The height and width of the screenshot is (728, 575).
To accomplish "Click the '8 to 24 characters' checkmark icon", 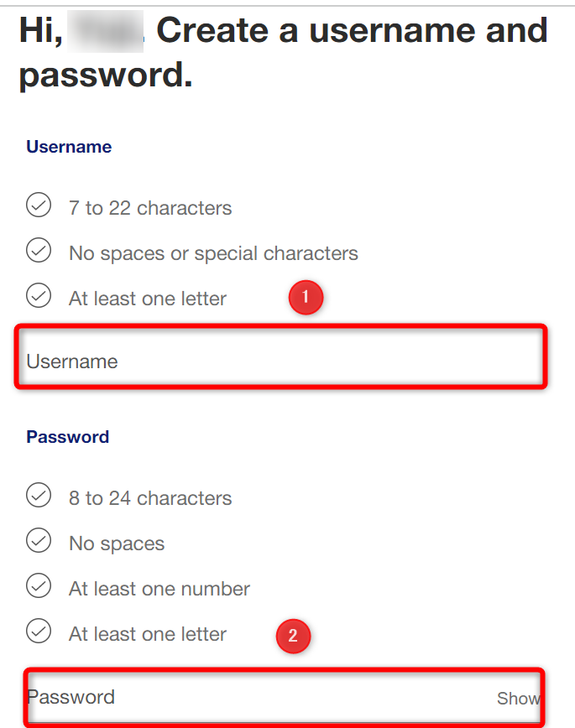I will [39, 495].
